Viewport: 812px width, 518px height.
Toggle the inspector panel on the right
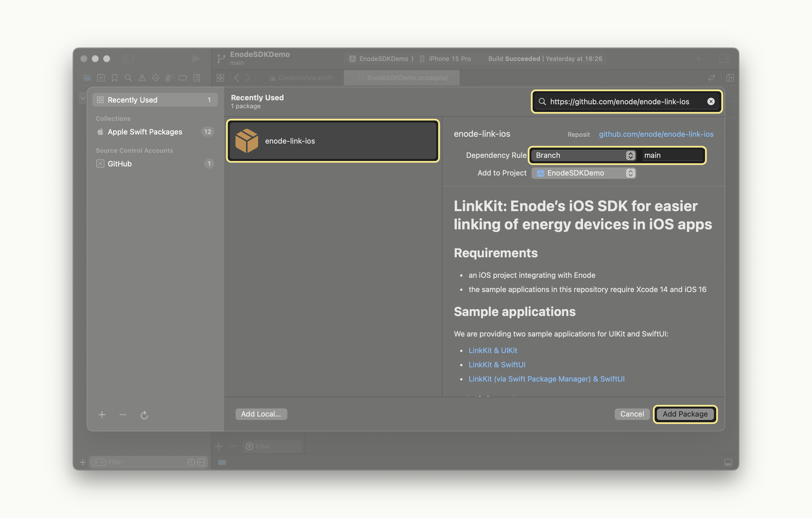(724, 58)
